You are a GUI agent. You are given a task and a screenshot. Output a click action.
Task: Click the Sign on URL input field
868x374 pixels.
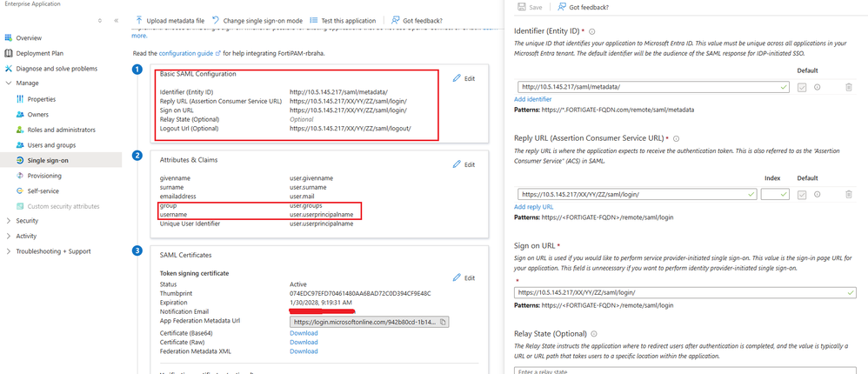[684, 292]
